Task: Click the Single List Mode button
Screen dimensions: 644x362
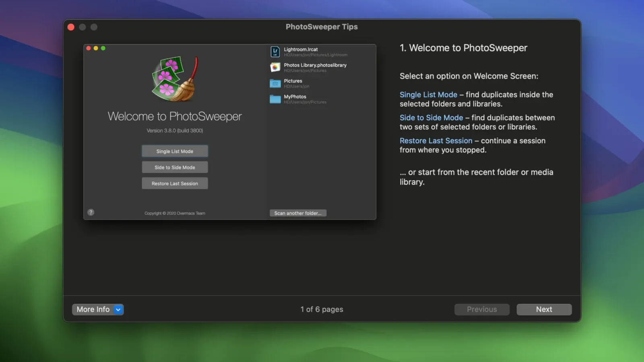Action: pos(175,151)
